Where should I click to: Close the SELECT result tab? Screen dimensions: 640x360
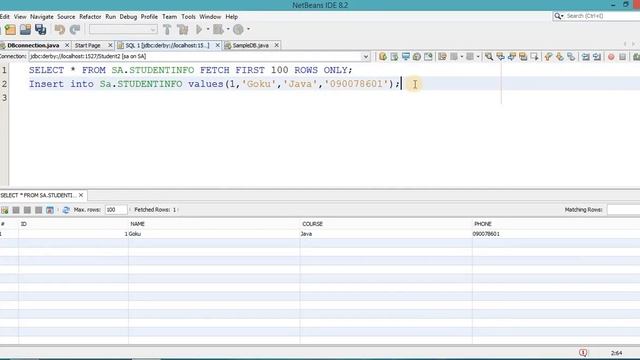coord(81,196)
